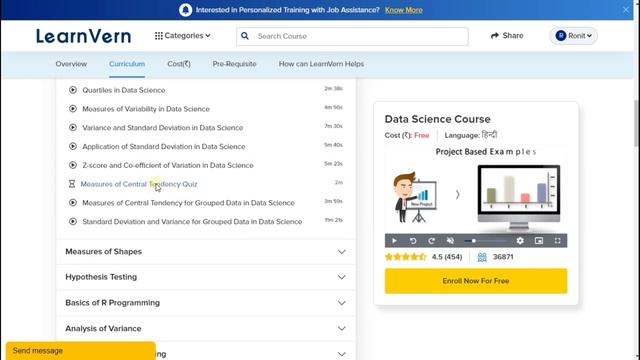The image size is (640, 360).
Task: Unmute the preview video
Action: pyautogui.click(x=450, y=241)
